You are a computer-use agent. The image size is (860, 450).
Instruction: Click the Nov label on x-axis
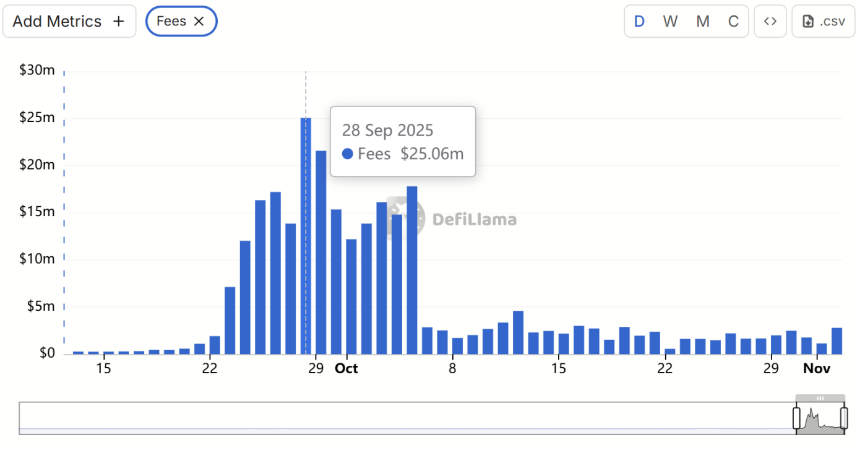coord(816,369)
